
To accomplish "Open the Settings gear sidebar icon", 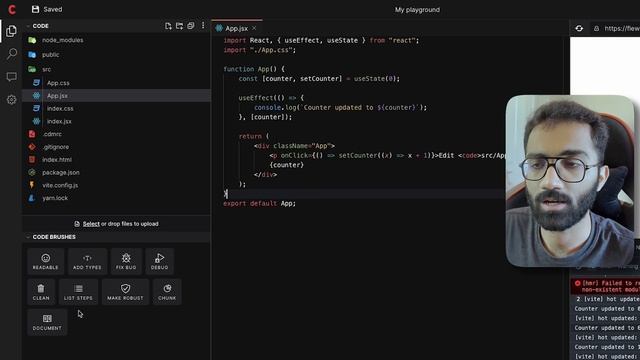I will tap(11, 100).
